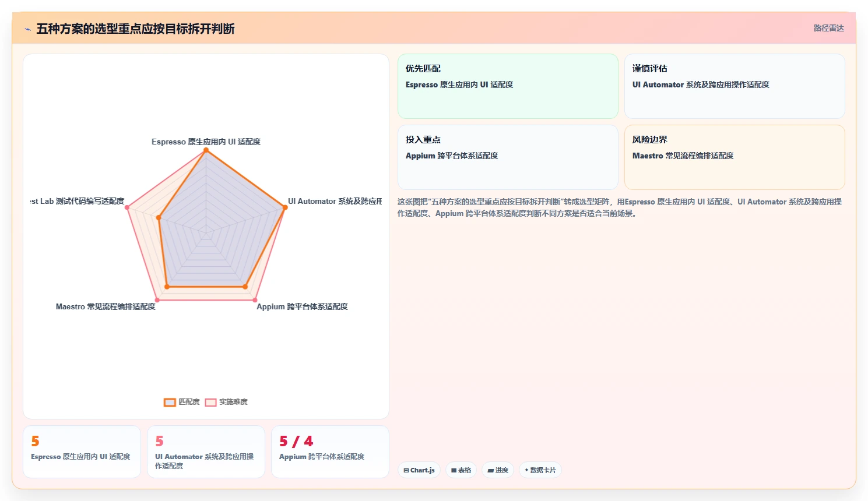The width and height of the screenshot is (868, 501).
Task: Click the small blue icon before the slide title
Action: click(27, 29)
